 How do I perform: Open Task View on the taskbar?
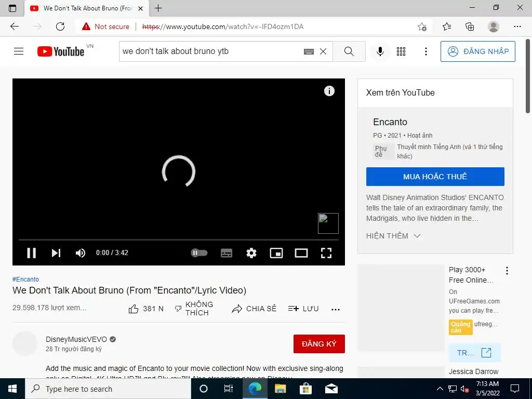click(x=229, y=389)
